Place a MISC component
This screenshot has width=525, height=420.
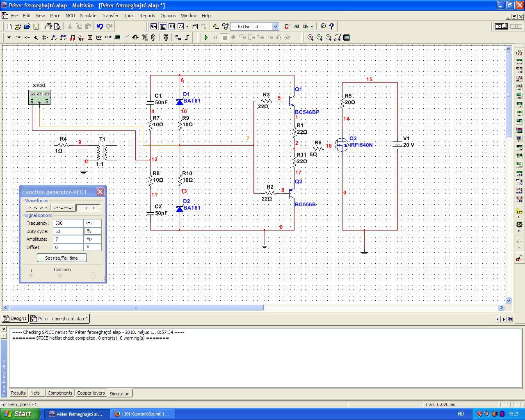[x=108, y=37]
